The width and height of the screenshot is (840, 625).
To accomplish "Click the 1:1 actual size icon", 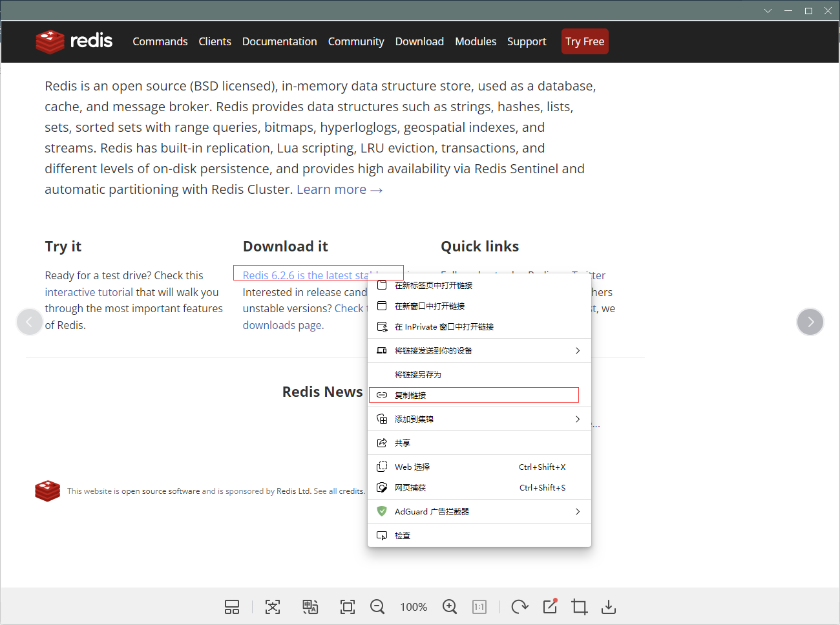I will (x=479, y=607).
